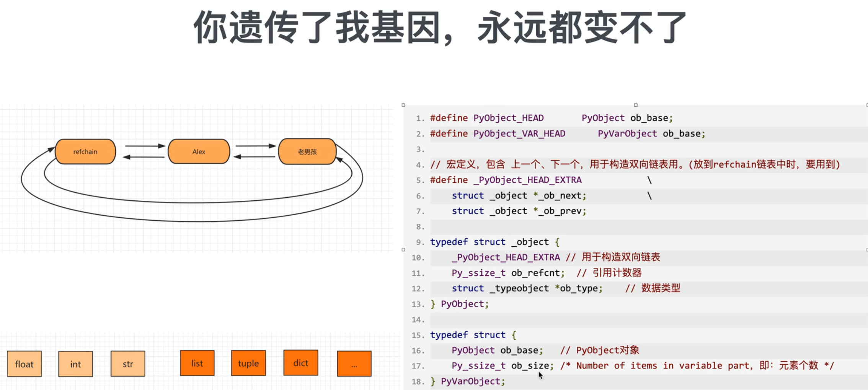Click the line 4 comment about 宏定义
The image size is (868, 390).
(x=635, y=165)
